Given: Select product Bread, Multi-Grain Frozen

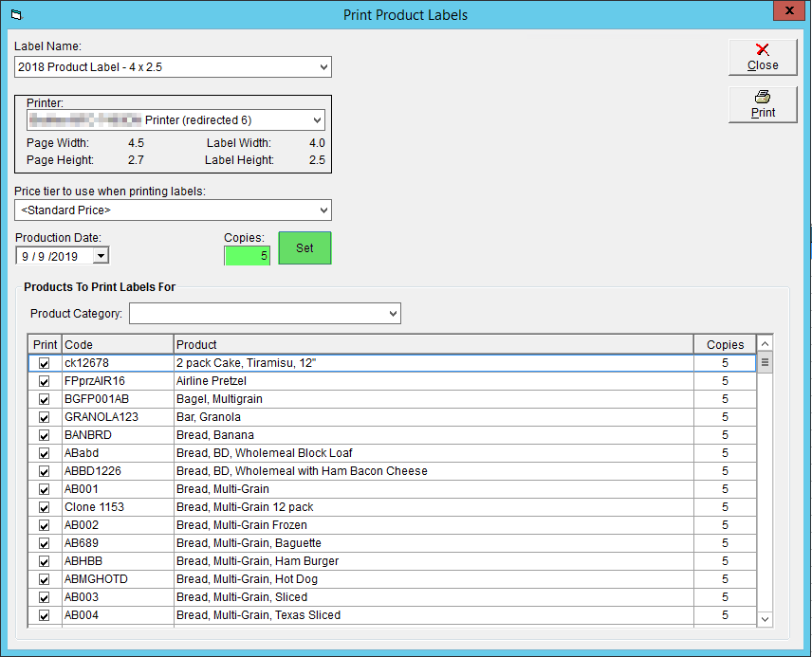Looking at the screenshot, I should click(434, 525).
